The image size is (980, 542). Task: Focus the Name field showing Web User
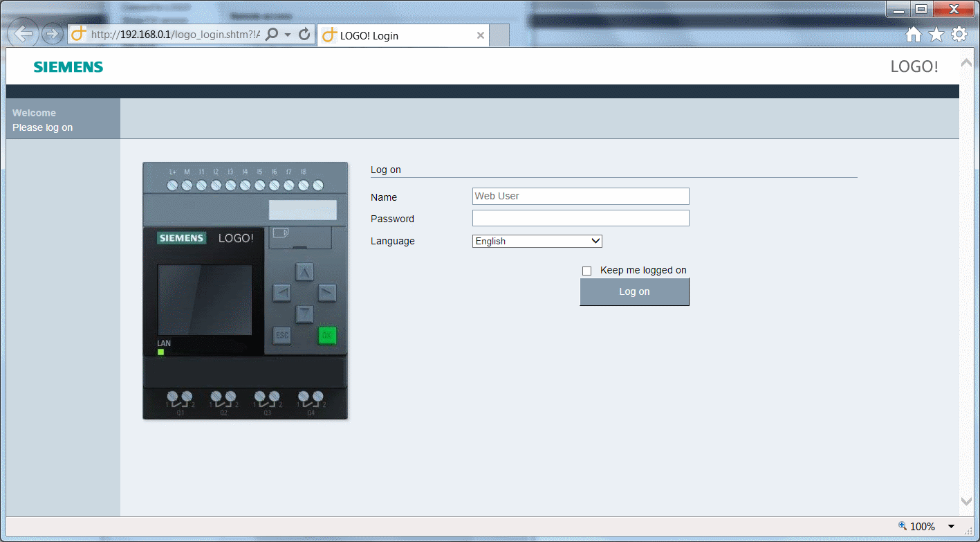click(581, 196)
